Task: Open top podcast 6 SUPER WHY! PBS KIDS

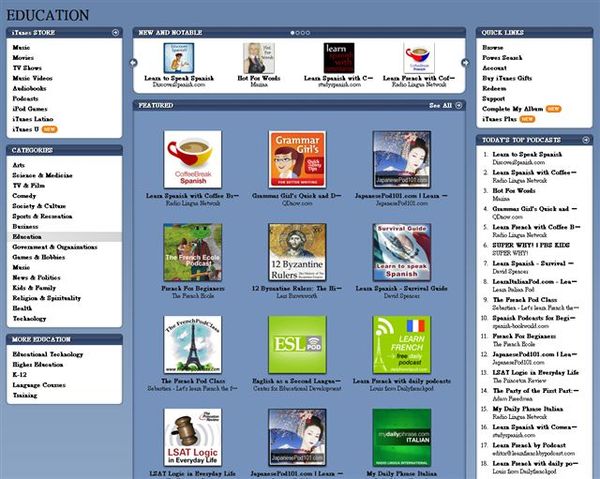Action: click(x=531, y=245)
